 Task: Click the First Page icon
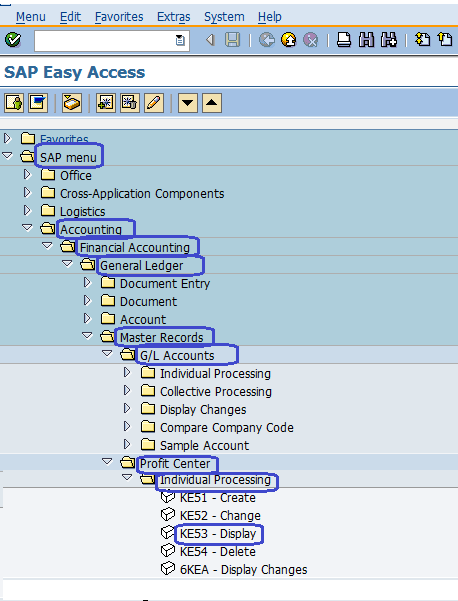(x=422, y=40)
